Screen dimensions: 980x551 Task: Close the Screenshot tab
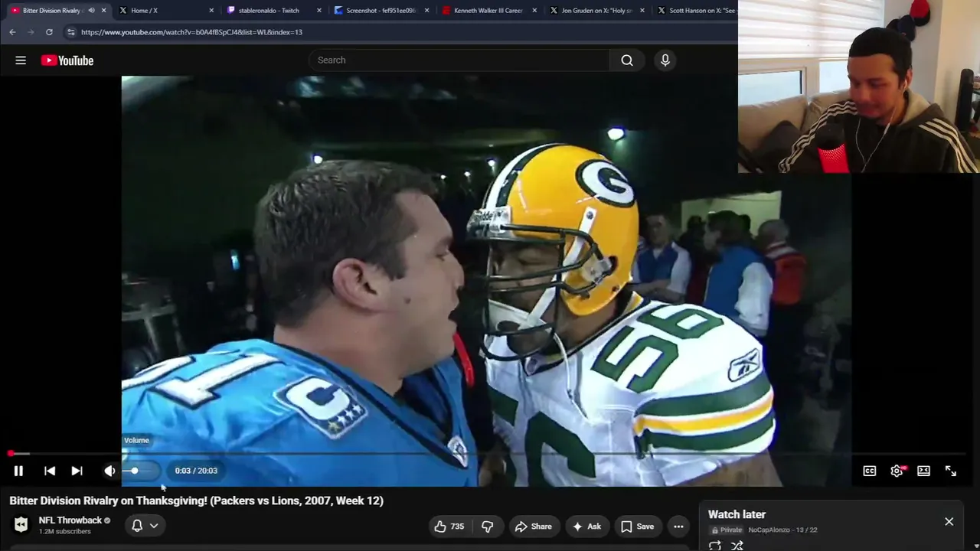click(426, 11)
